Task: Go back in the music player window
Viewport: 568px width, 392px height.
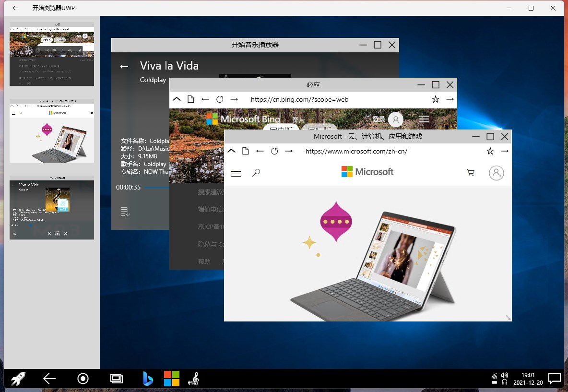Action: 124,67
